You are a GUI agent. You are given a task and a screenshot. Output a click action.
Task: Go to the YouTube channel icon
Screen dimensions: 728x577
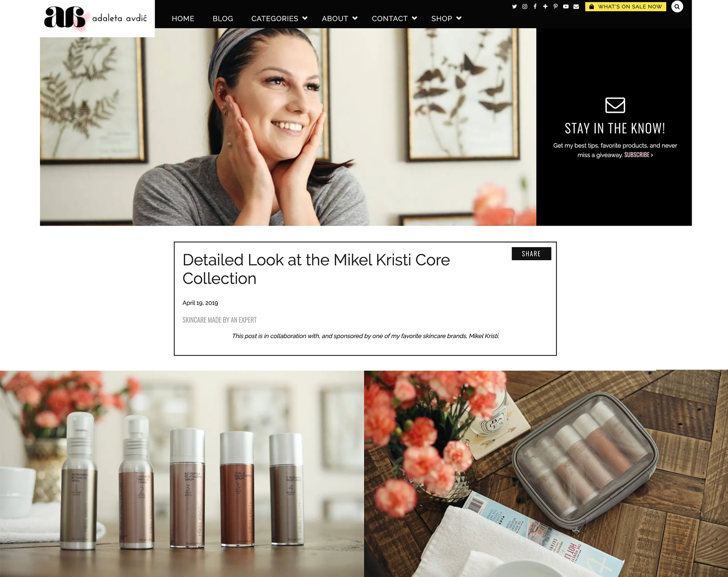pyautogui.click(x=566, y=6)
